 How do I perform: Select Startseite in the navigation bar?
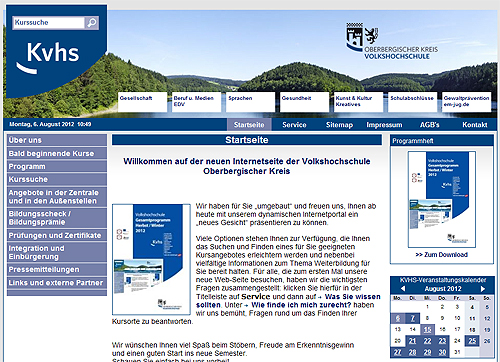(249, 125)
